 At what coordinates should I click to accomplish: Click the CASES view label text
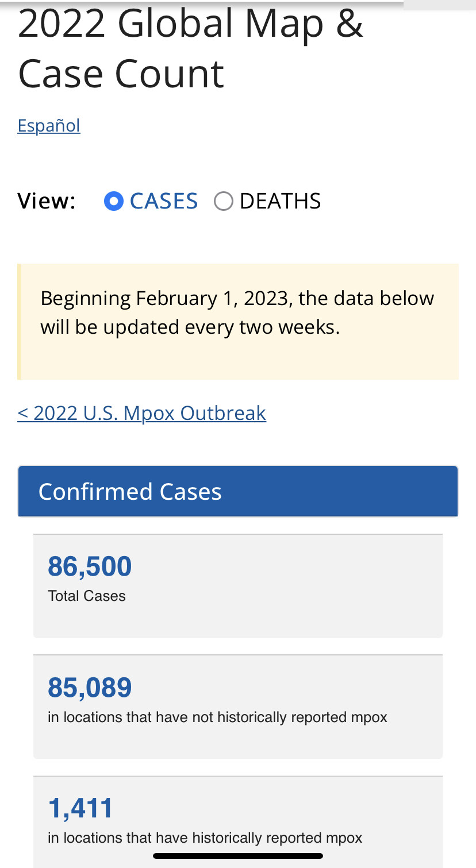click(x=164, y=201)
